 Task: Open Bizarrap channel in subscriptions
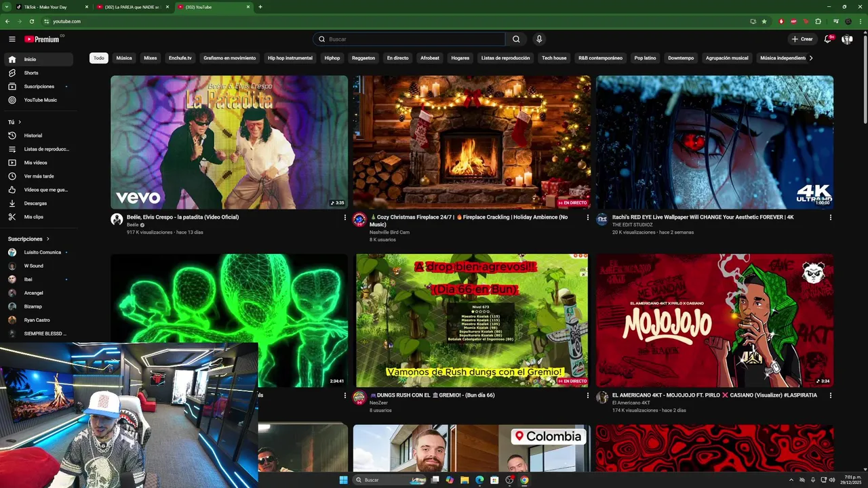click(x=37, y=306)
